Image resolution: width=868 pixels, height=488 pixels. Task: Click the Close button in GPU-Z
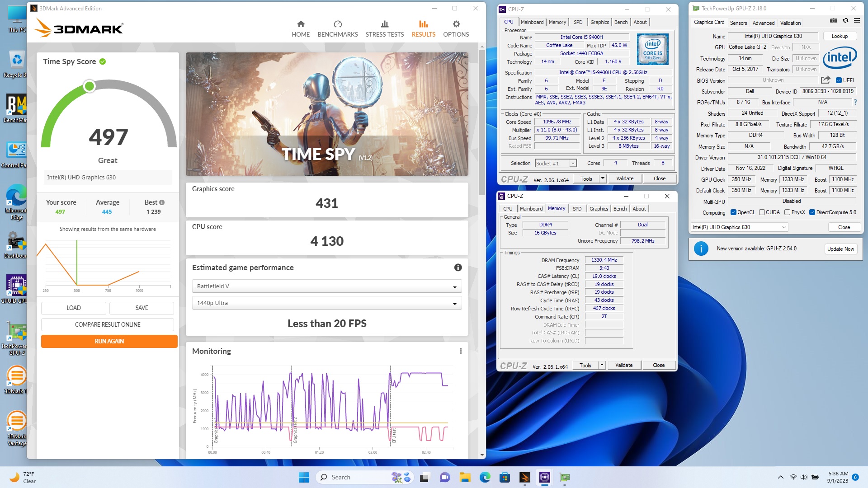844,227
